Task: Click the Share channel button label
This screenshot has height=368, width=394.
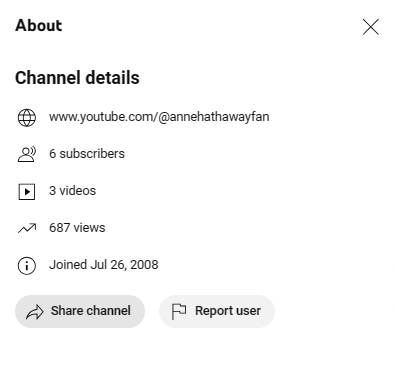Action: [91, 311]
